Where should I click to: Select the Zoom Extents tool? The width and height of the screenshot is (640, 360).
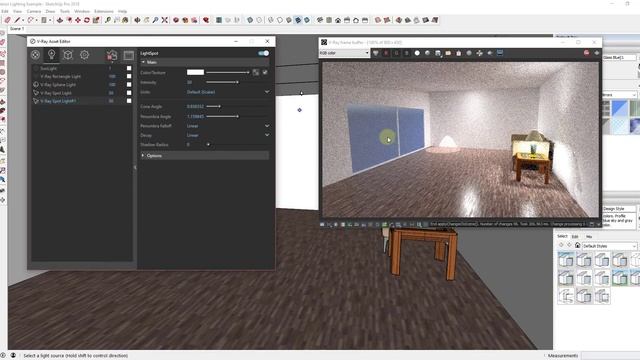164,20
